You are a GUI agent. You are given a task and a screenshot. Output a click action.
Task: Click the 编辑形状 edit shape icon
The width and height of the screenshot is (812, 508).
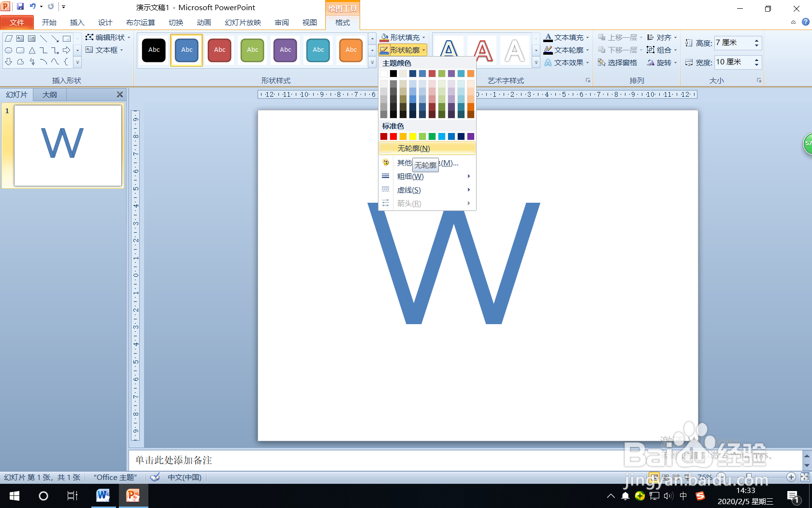click(89, 37)
